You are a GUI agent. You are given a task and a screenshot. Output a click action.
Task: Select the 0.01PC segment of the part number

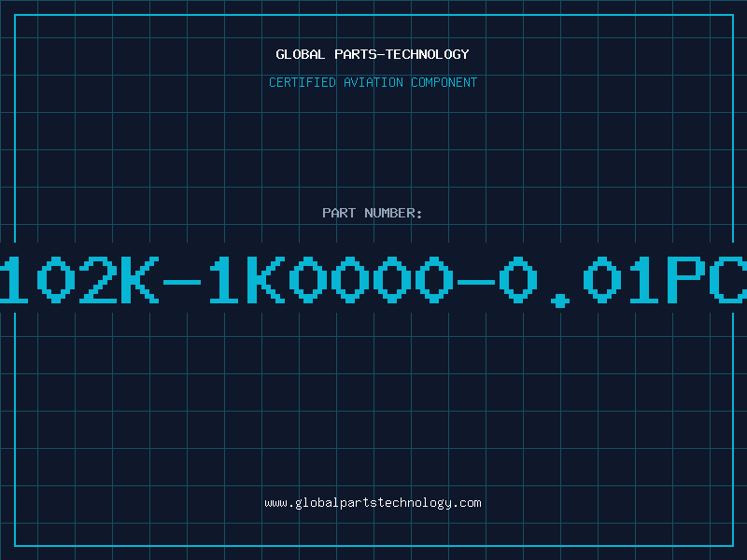[x=622, y=281]
